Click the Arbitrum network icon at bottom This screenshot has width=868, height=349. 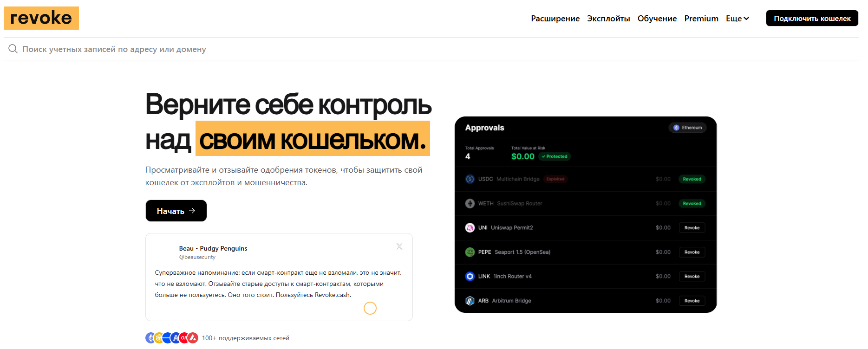point(175,338)
